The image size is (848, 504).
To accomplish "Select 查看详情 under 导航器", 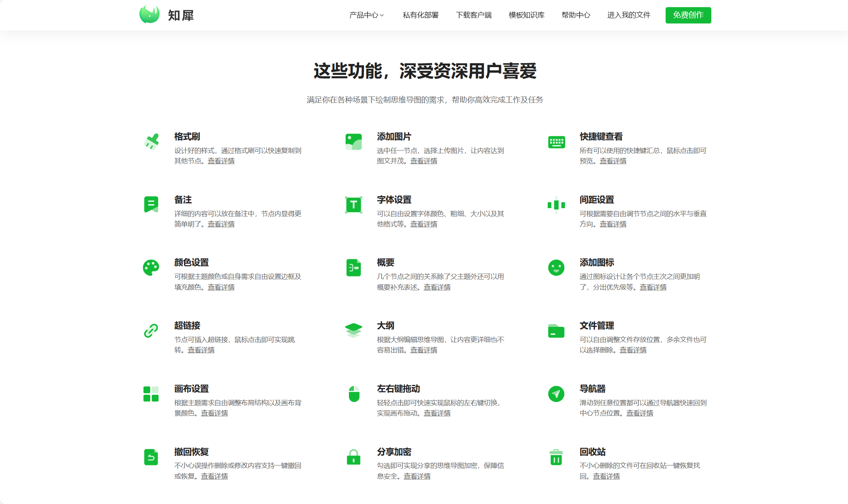I will point(640,413).
